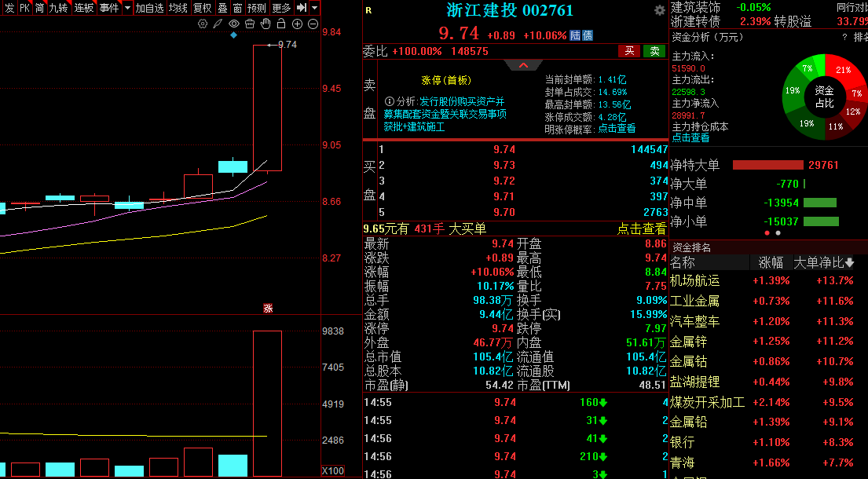Click 加自选 to add to watchlist
Image resolution: width=868 pixels, height=479 pixels.
tap(150, 8)
